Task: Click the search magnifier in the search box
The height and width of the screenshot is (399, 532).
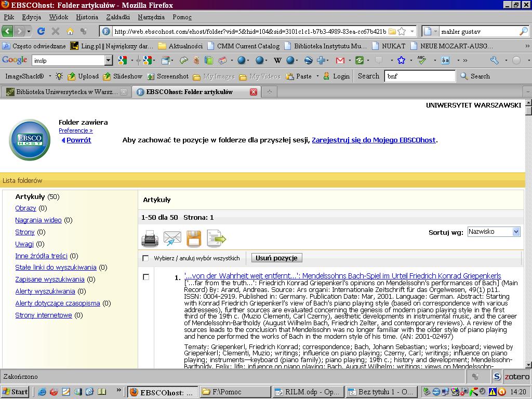Action: (x=524, y=32)
